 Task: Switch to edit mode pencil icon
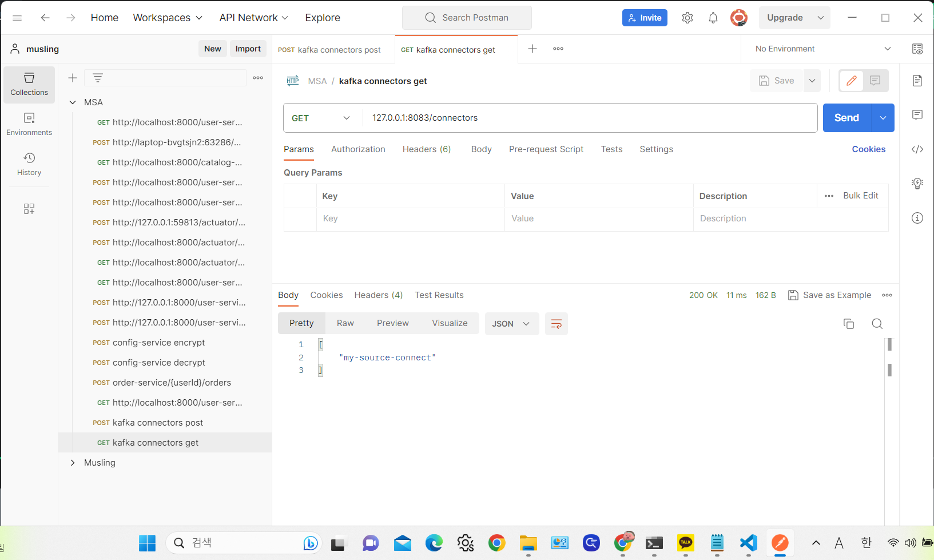click(852, 81)
